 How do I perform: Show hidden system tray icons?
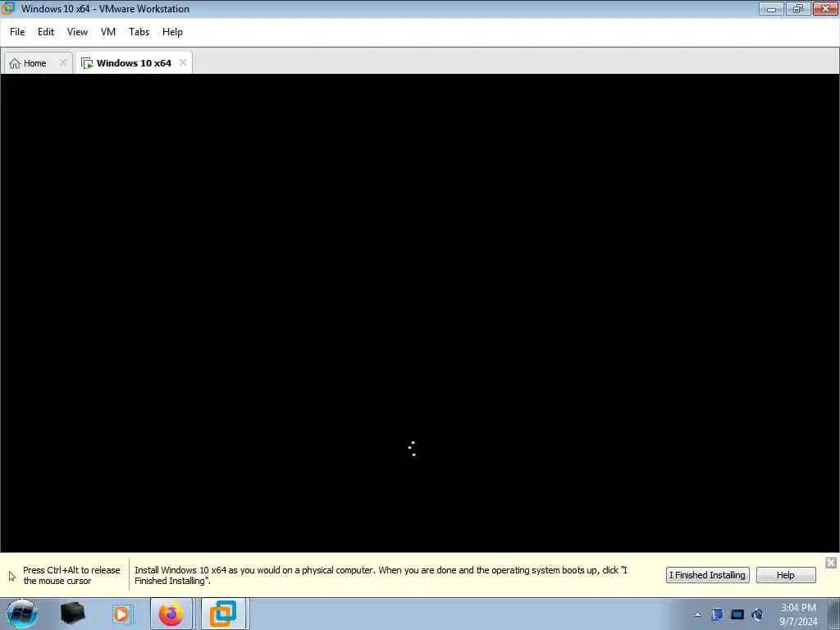[x=697, y=615]
